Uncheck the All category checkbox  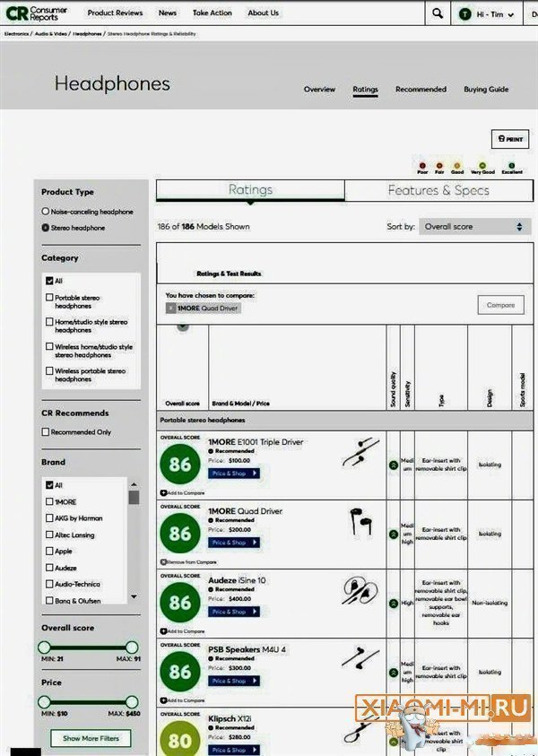(x=49, y=281)
